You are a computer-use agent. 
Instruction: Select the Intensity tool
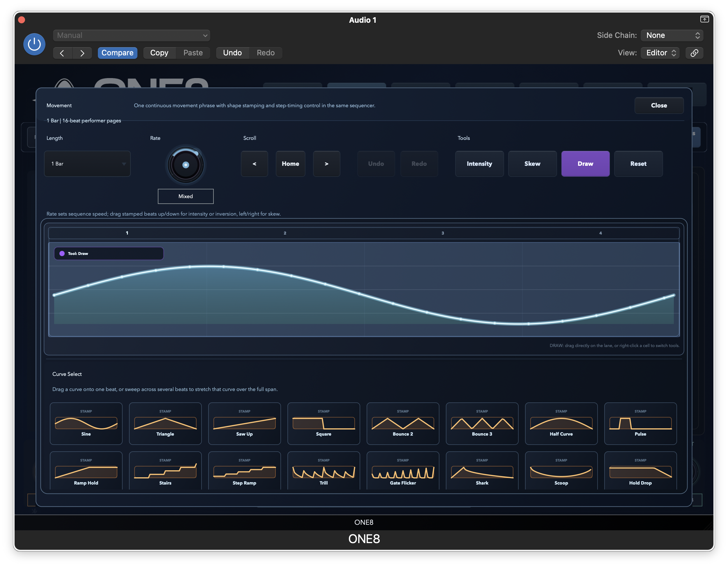(x=479, y=164)
